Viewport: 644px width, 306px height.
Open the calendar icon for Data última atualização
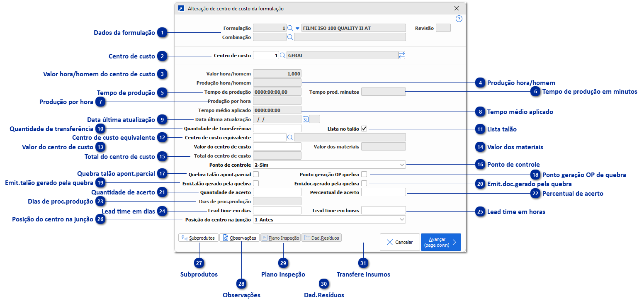(306, 119)
